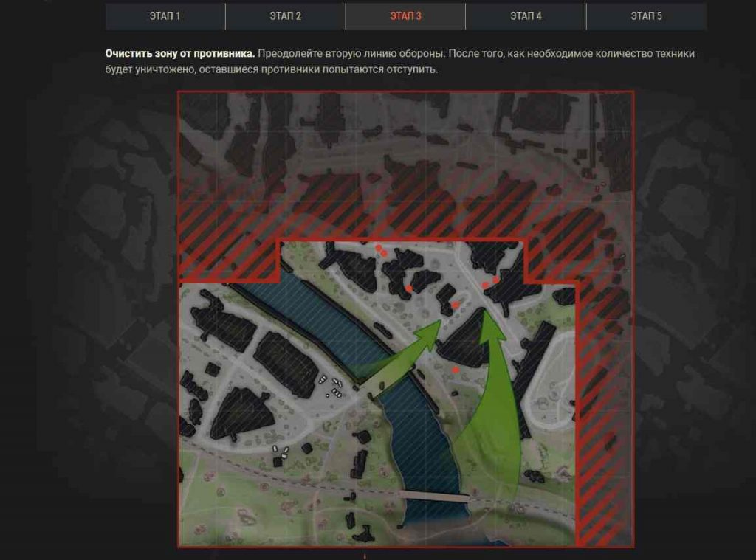Click the bold heading Очистить зону от противника
The image size is (756, 560).
[180, 55]
